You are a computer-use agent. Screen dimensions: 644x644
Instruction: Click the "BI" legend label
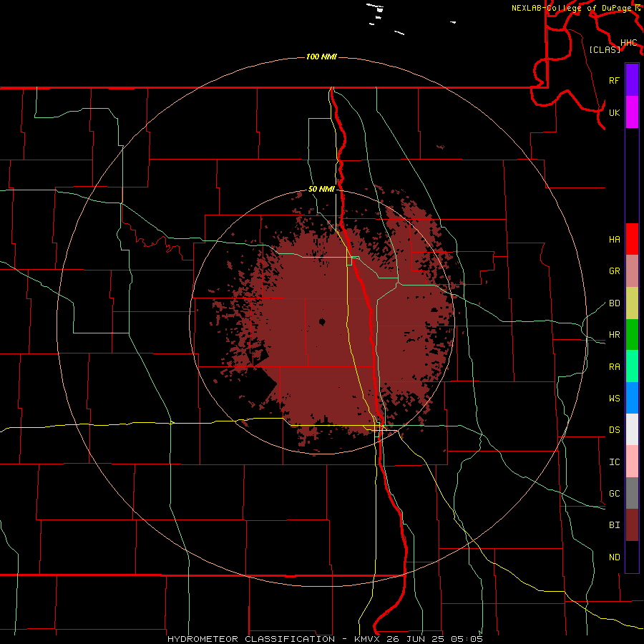[614, 525]
